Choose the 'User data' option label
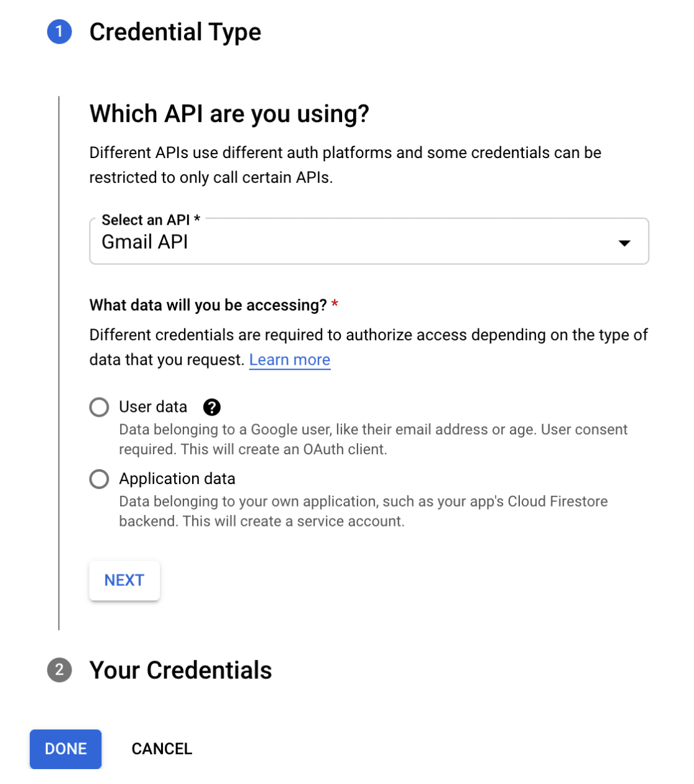This screenshot has width=694, height=784. pyautogui.click(x=153, y=407)
